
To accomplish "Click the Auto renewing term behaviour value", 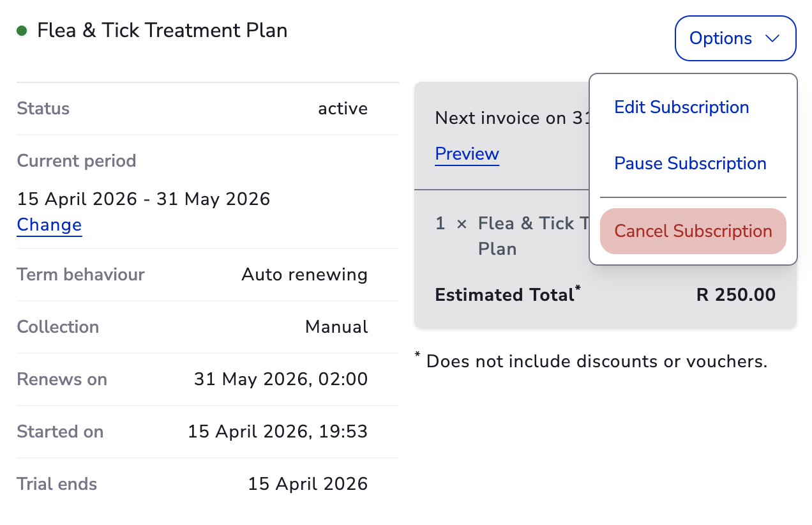I will click(304, 275).
